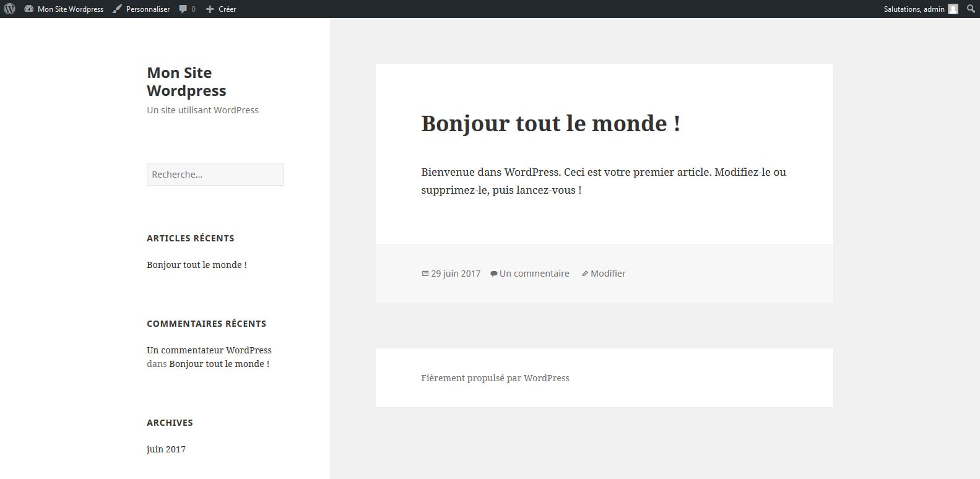The width and height of the screenshot is (980, 479).
Task: Click the Articles récents heading
Action: pyautogui.click(x=191, y=238)
